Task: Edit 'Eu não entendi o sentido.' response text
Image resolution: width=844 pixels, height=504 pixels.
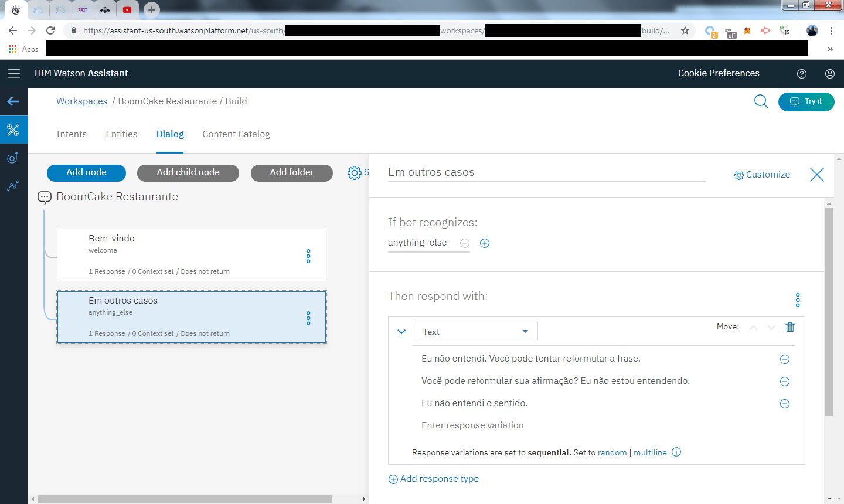Action: pyautogui.click(x=474, y=403)
